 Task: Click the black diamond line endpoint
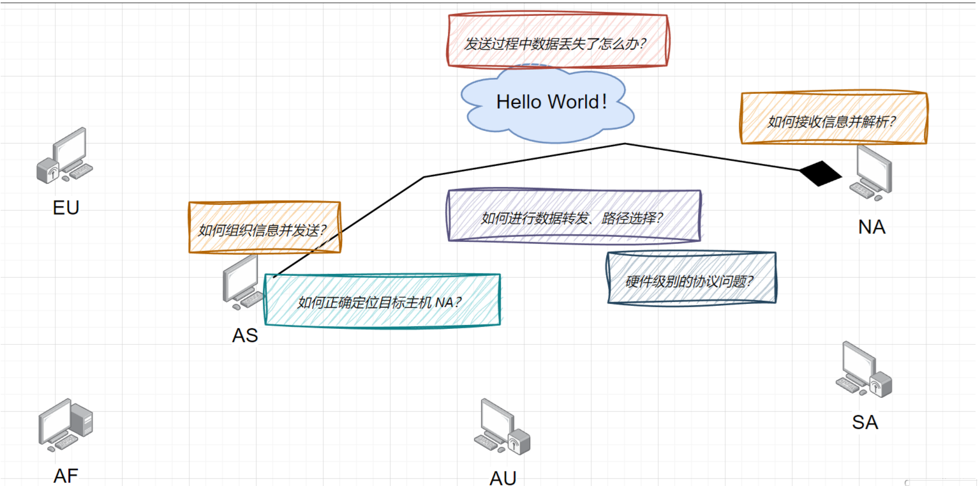point(821,174)
